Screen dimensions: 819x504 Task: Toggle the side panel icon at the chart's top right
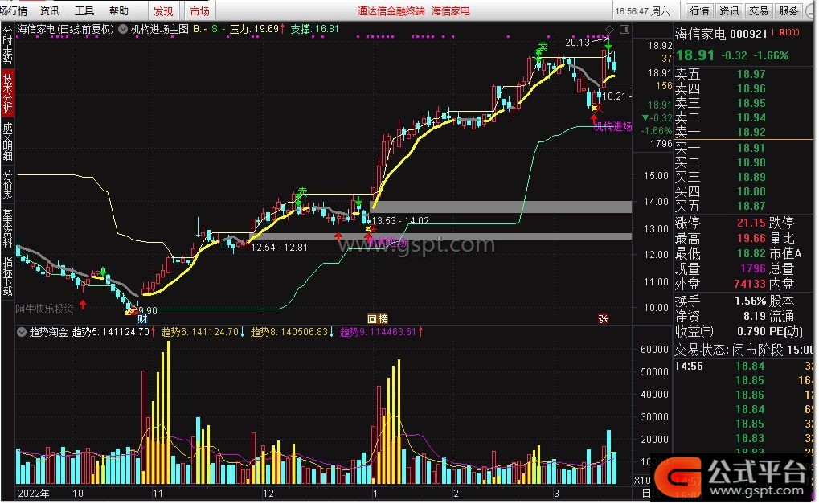tap(624, 29)
